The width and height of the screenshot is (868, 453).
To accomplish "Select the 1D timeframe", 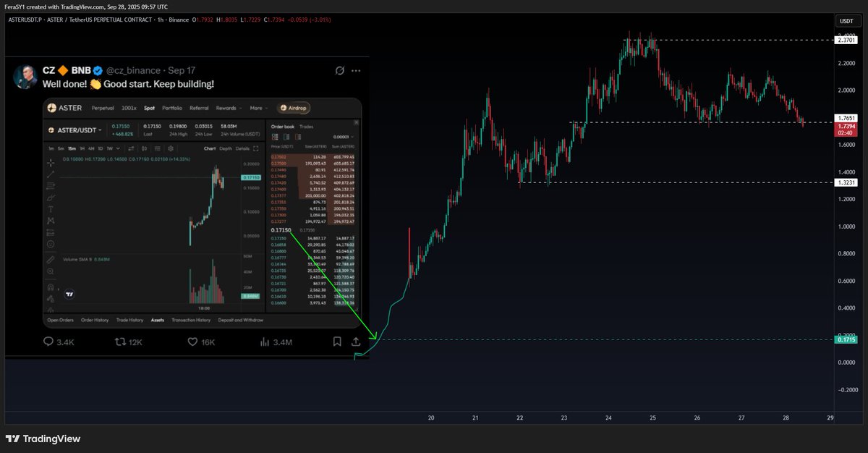I will coord(101,148).
